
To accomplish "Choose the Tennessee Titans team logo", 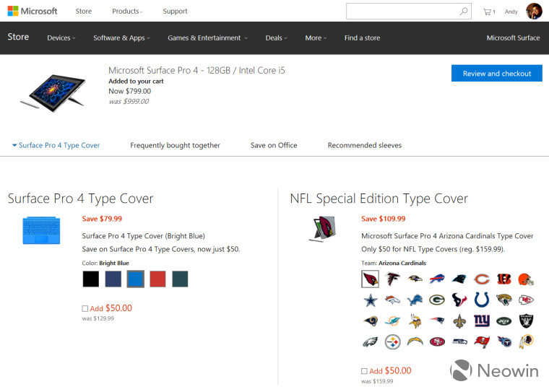I will pyautogui.click(x=503, y=342).
